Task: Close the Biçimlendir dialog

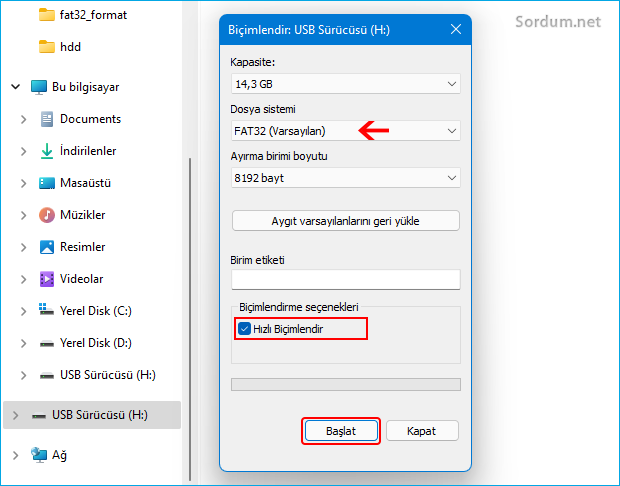Action: (456, 30)
